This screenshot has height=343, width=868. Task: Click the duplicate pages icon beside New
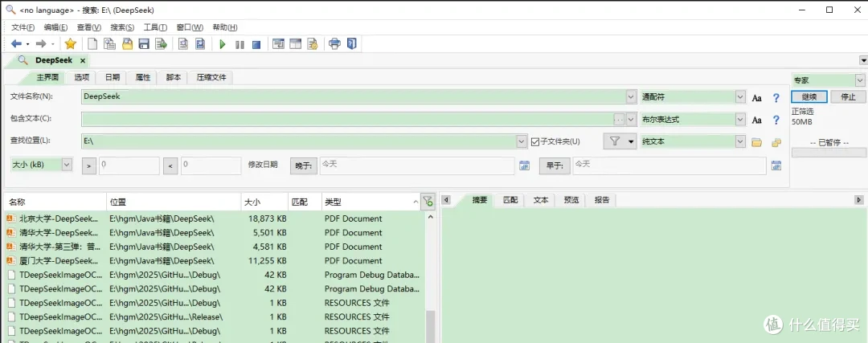pyautogui.click(x=110, y=44)
